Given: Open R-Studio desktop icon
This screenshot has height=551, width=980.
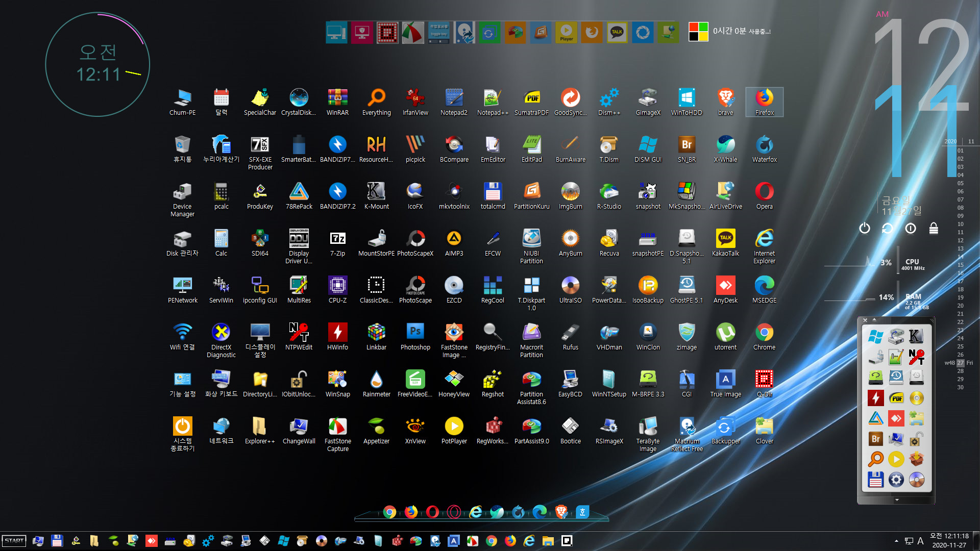Looking at the screenshot, I should coord(609,196).
